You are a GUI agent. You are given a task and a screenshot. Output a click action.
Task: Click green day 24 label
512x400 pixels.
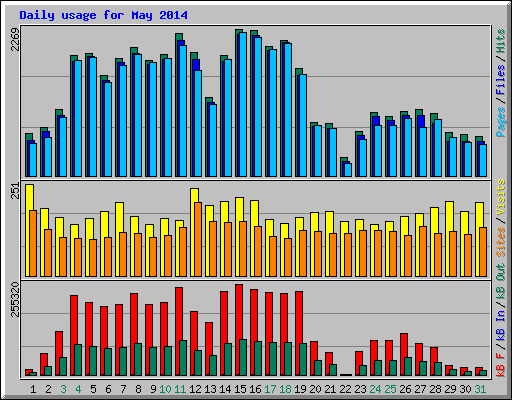375,389
